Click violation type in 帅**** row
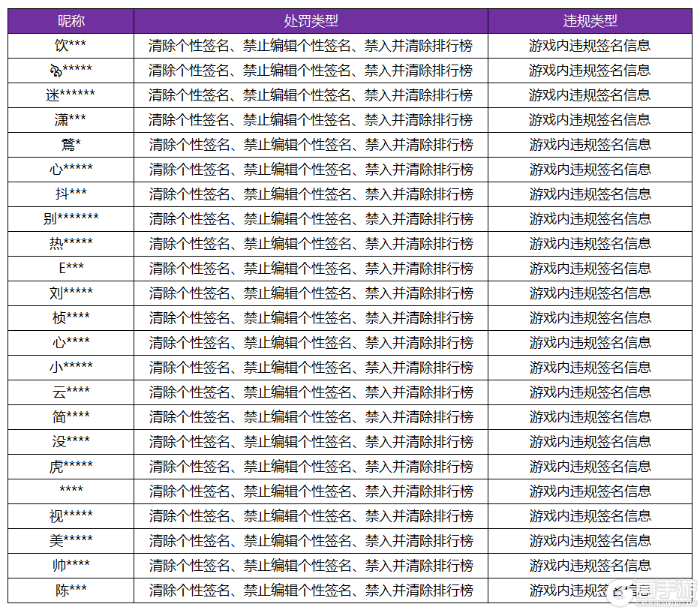The height and width of the screenshot is (610, 700). [590, 566]
